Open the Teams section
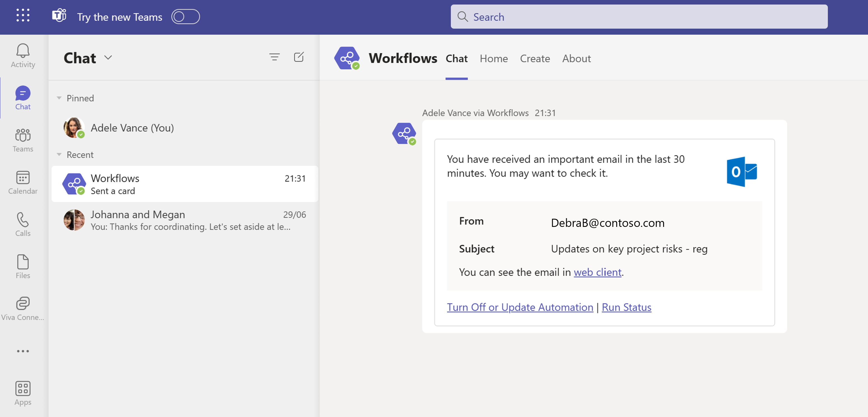The width and height of the screenshot is (868, 417). coord(22,140)
